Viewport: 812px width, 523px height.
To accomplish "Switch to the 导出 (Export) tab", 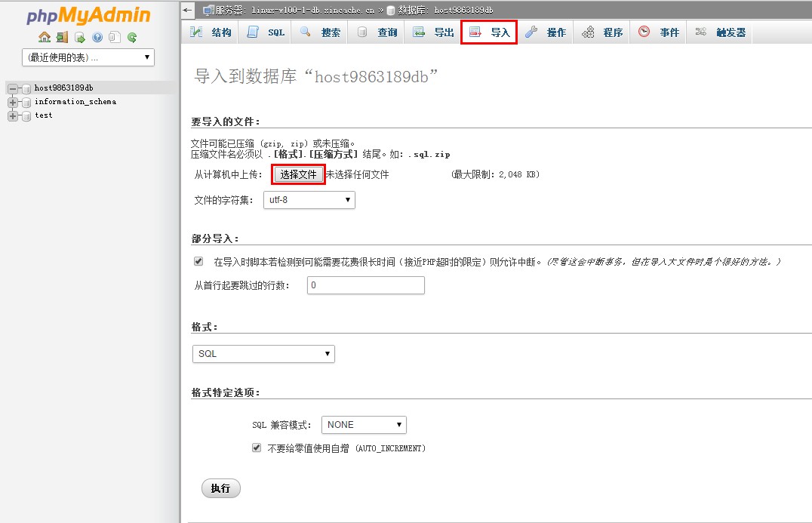I will tap(434, 32).
